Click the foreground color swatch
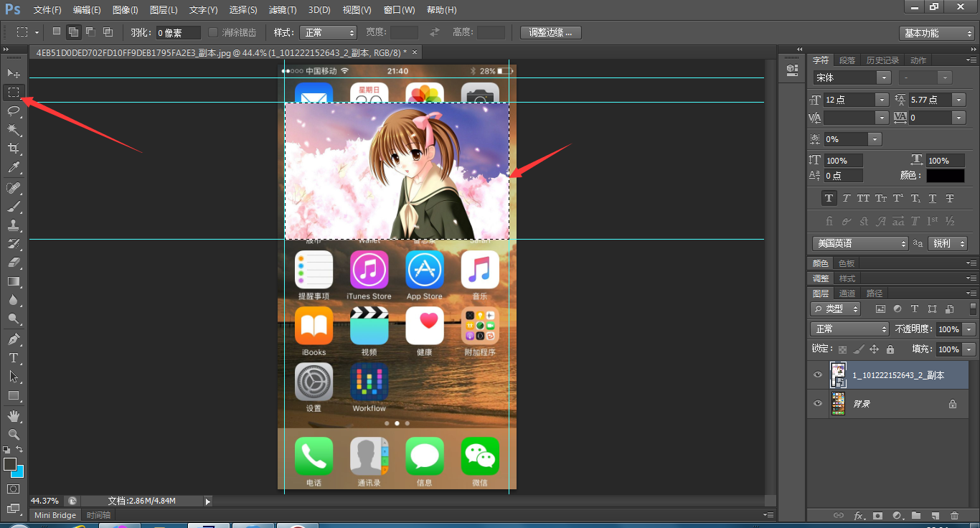 click(10, 464)
